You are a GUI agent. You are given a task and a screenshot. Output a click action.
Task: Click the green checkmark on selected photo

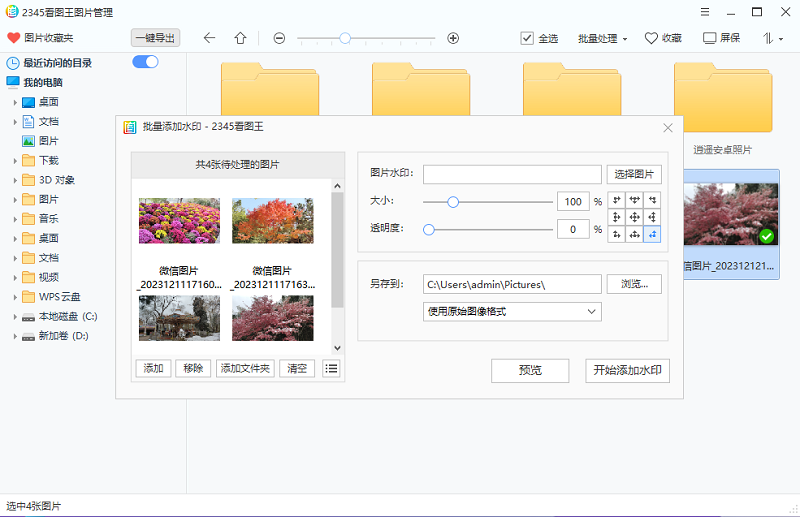(766, 236)
